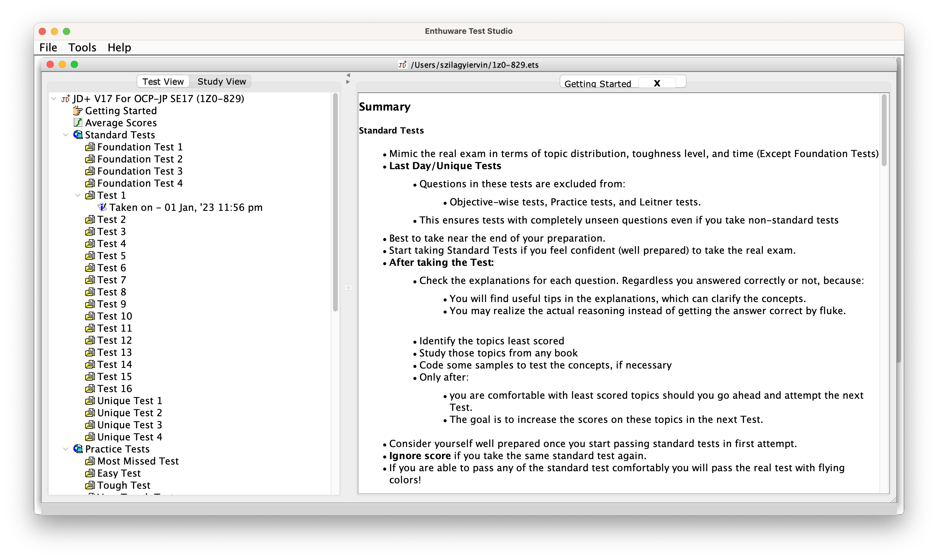
Task: Click the Average Scores chart icon
Action: coord(78,123)
